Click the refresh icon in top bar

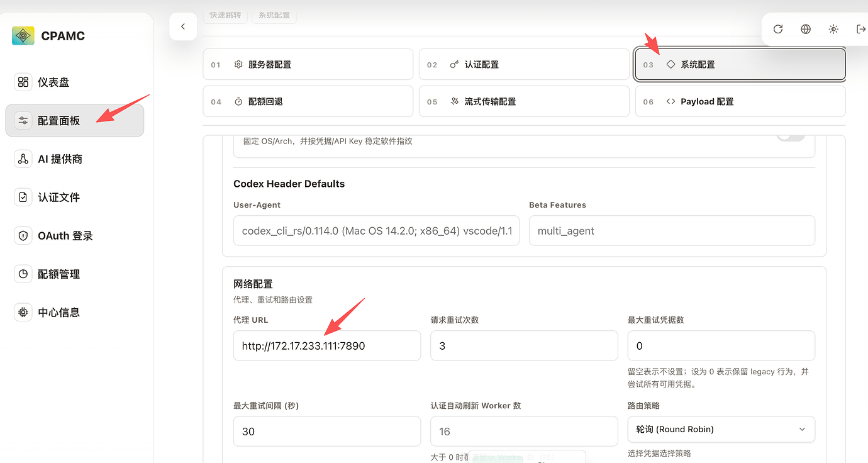pos(778,29)
